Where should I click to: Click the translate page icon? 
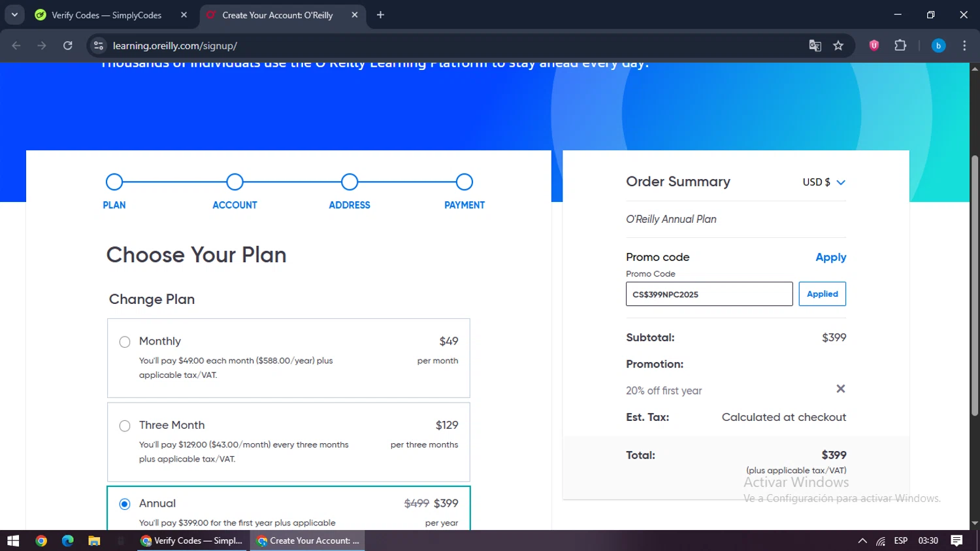pyautogui.click(x=815, y=46)
